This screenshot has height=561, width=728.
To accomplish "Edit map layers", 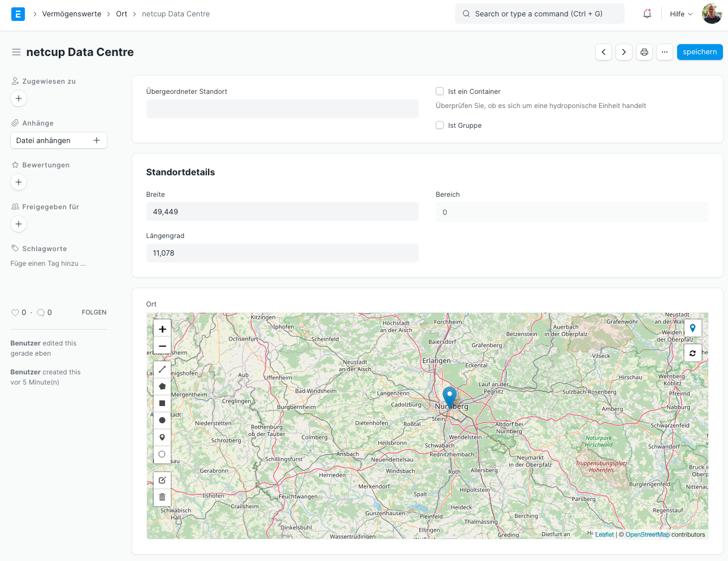I will click(x=162, y=480).
